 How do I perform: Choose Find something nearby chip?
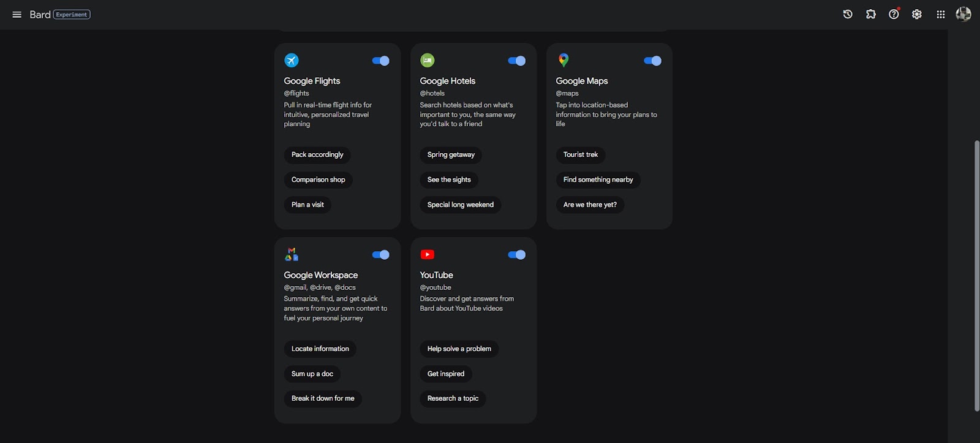click(x=598, y=180)
